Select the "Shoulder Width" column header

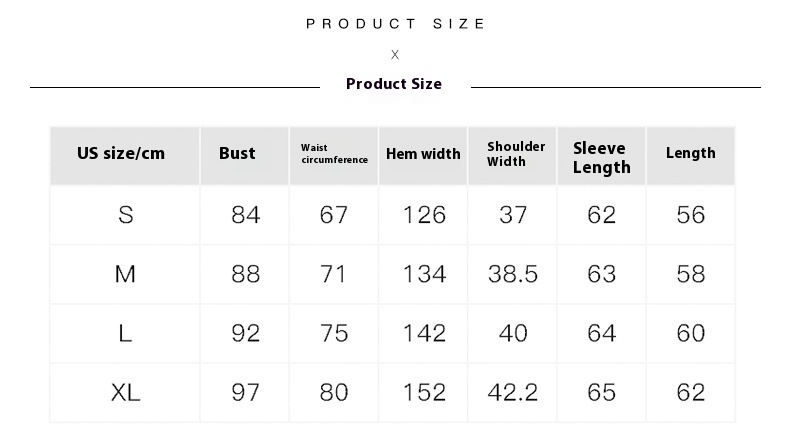coord(516,154)
